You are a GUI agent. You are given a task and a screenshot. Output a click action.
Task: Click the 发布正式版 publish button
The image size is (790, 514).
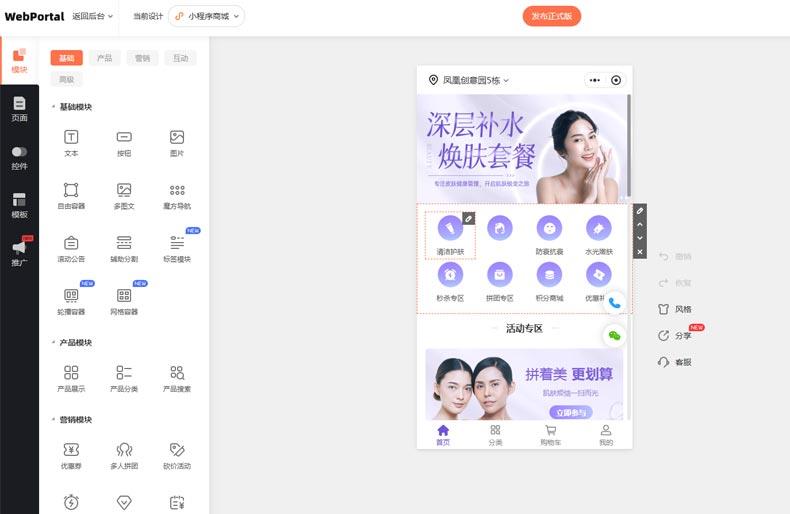551,16
